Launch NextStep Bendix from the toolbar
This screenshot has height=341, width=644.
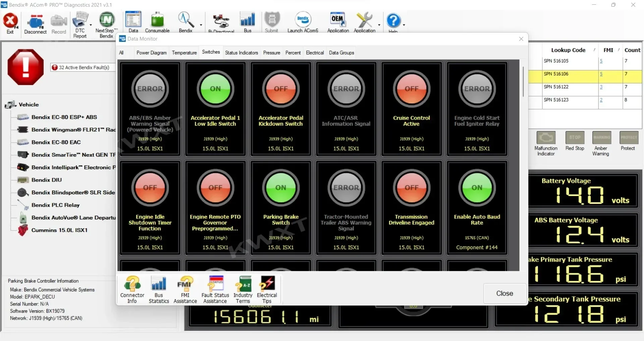pyautogui.click(x=106, y=25)
